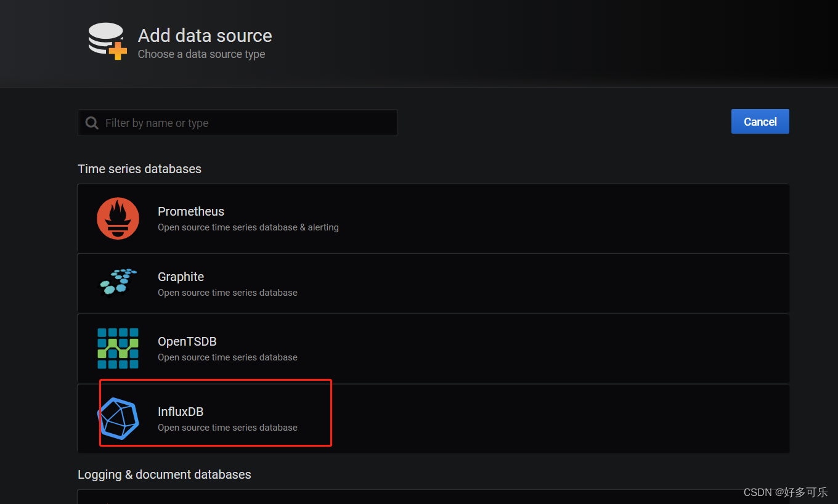Click the OpenTSDB grid logo icon

pyautogui.click(x=118, y=348)
